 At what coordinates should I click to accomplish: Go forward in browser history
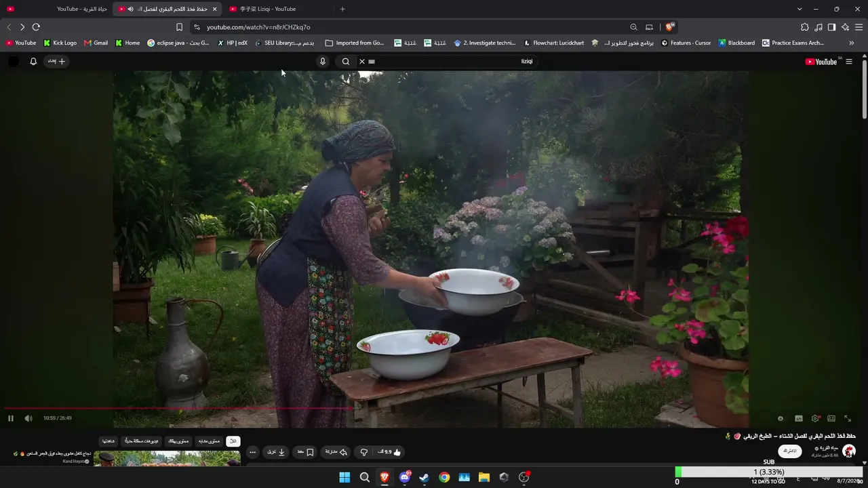[22, 27]
